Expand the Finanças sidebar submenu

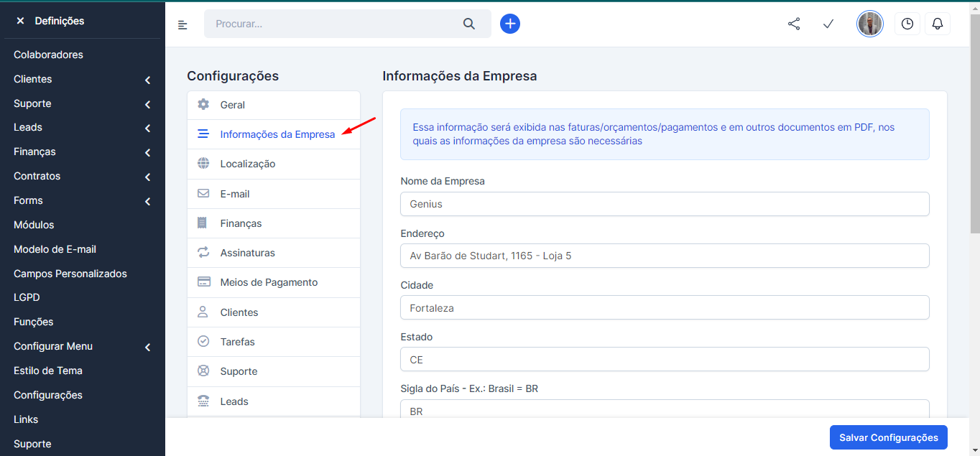pyautogui.click(x=147, y=152)
